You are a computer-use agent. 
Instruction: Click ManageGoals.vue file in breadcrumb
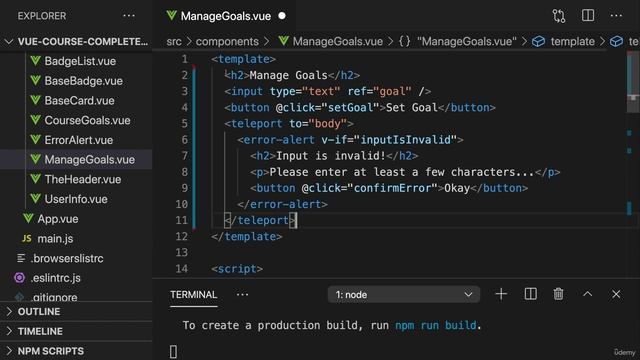(x=338, y=41)
